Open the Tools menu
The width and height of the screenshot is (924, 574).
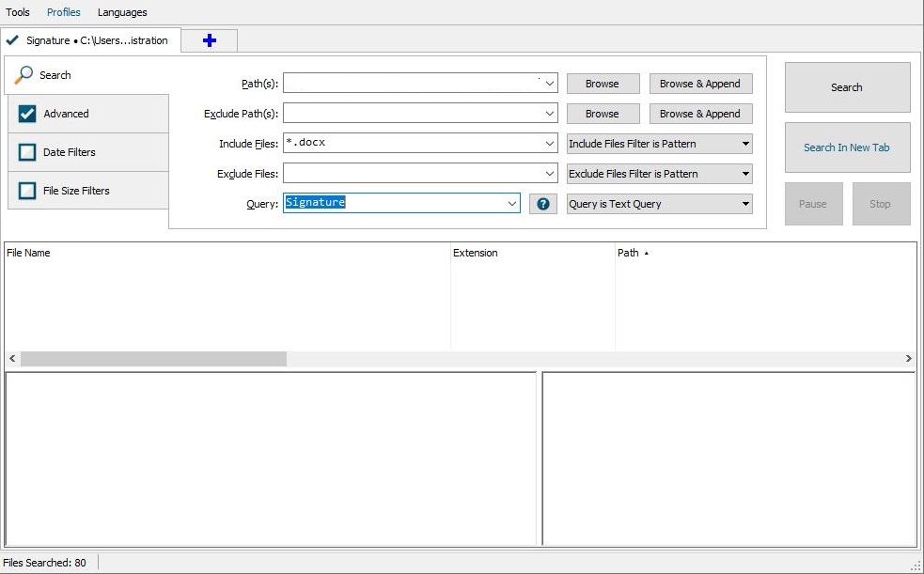click(18, 12)
